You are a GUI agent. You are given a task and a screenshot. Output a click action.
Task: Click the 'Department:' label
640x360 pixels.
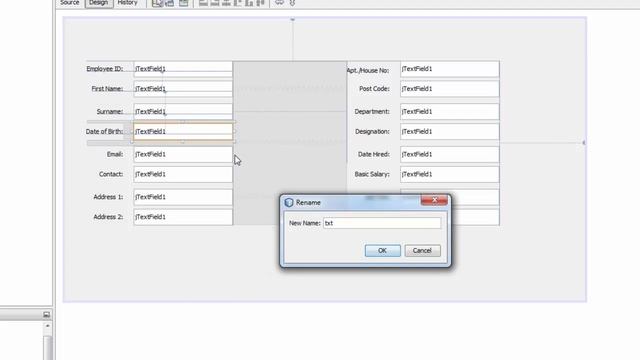372,111
